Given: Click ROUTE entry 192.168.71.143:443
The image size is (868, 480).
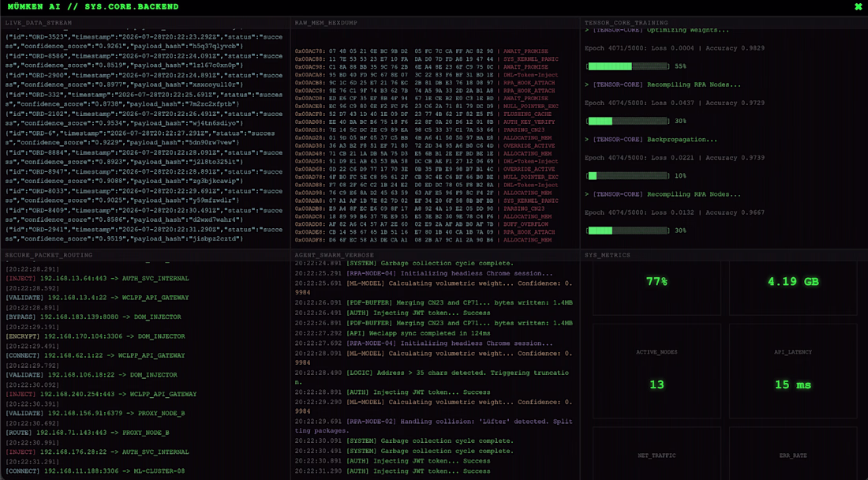Looking at the screenshot, I should (88, 433).
